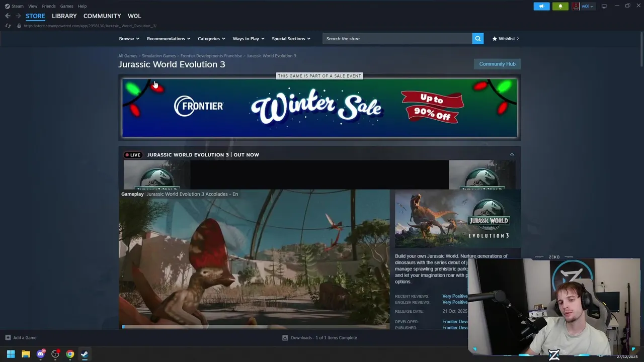Viewport: 644px width, 362px height.
Task: Switch to the COMMUNITY tab
Action: pyautogui.click(x=102, y=16)
